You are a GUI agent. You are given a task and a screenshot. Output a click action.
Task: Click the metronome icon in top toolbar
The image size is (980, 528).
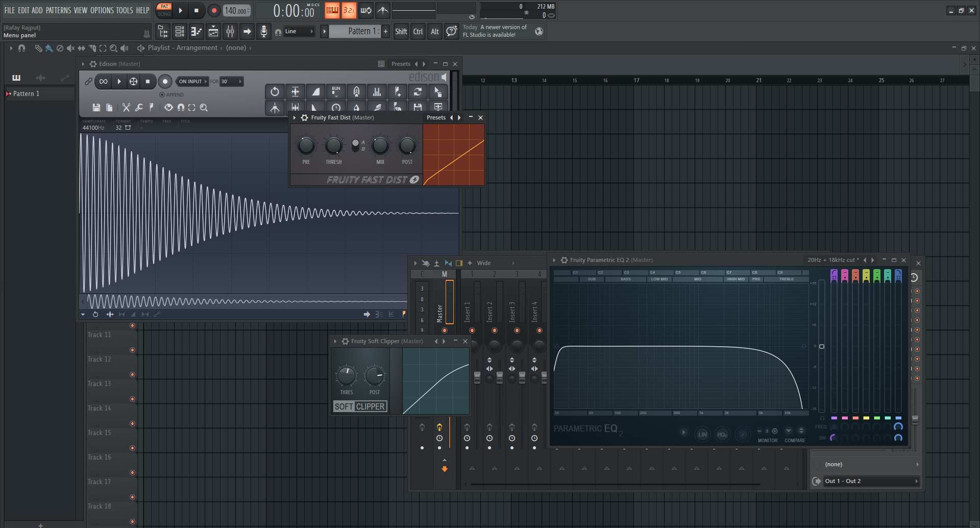[383, 10]
